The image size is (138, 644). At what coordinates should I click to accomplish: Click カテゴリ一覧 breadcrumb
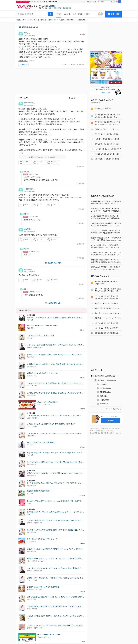31,20
